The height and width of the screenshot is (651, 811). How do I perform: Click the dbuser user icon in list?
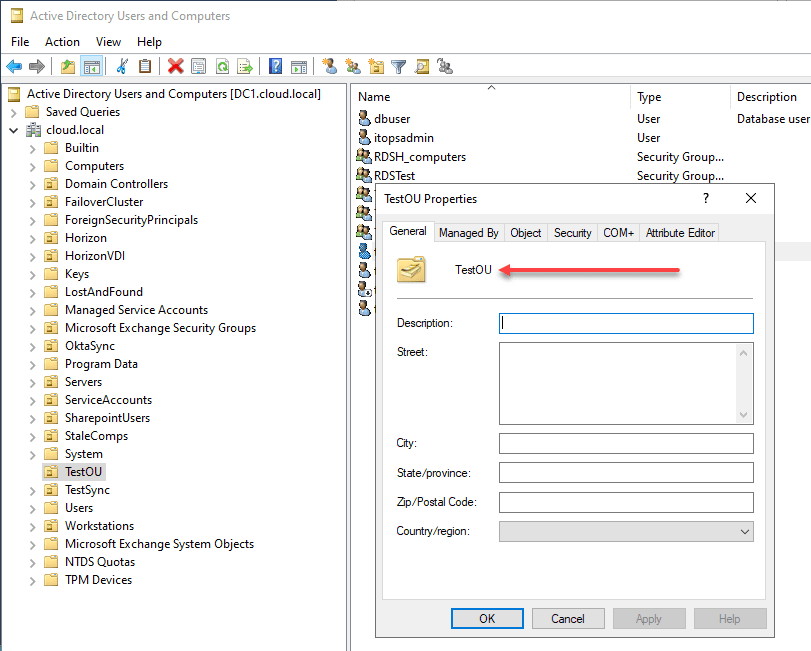365,118
